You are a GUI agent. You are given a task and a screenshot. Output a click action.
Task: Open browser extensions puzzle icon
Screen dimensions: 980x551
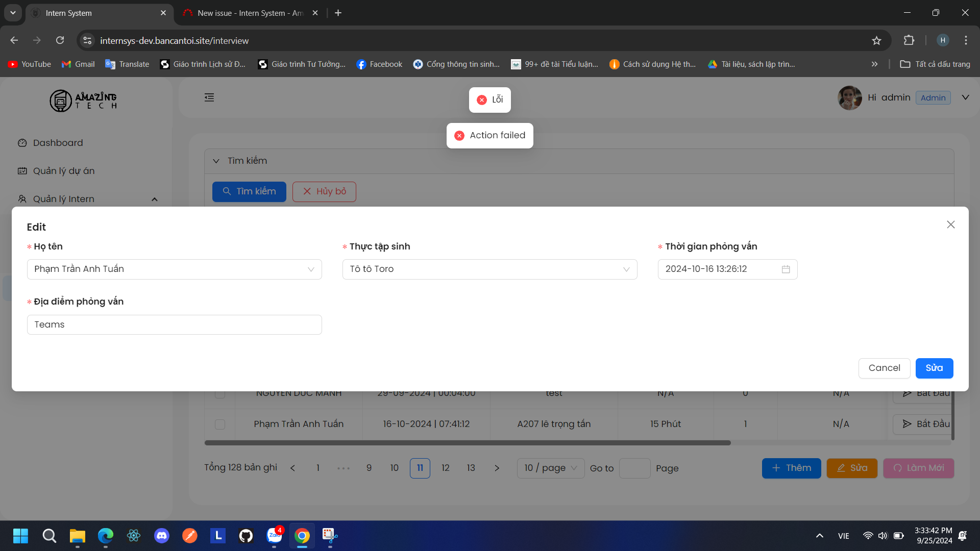tap(909, 40)
